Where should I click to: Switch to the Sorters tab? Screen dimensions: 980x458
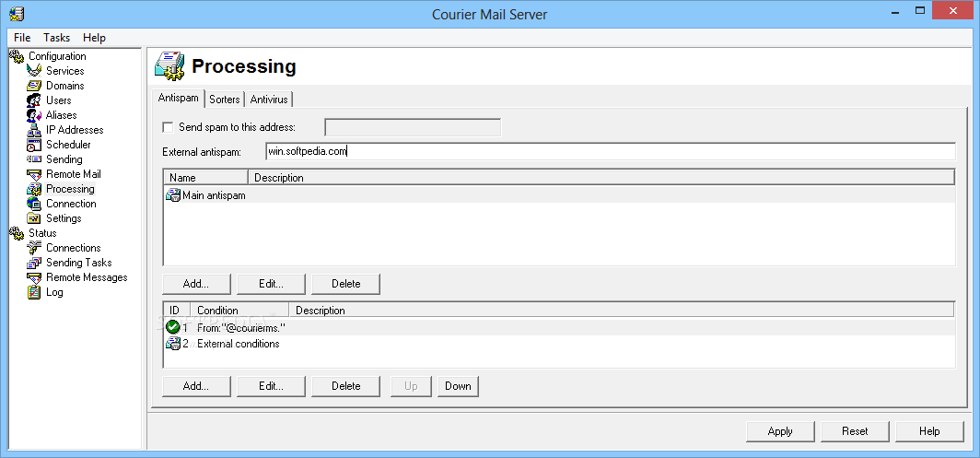click(225, 100)
